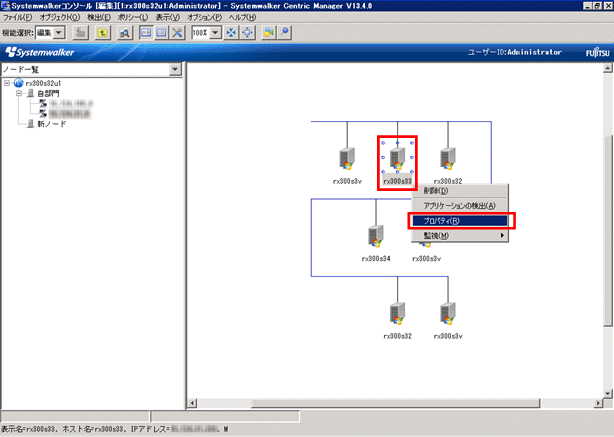Collapse the rx300s32u1 tree root

point(7,83)
